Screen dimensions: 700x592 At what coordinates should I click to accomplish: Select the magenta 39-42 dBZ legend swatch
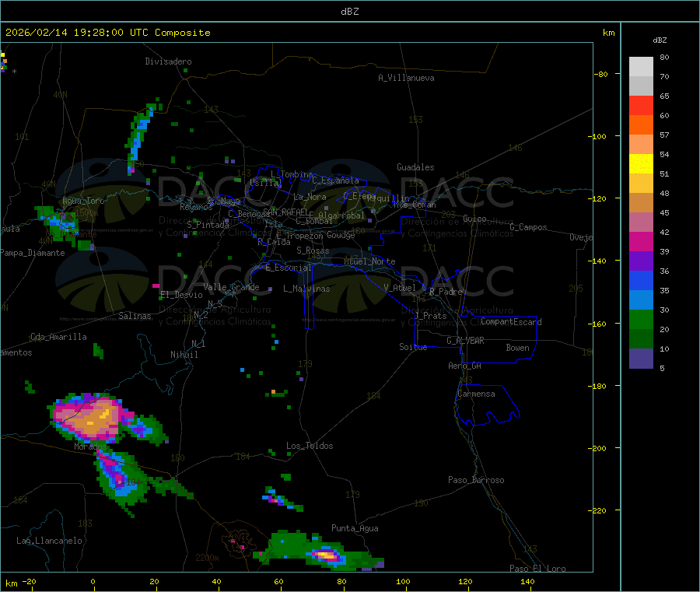[641, 241]
